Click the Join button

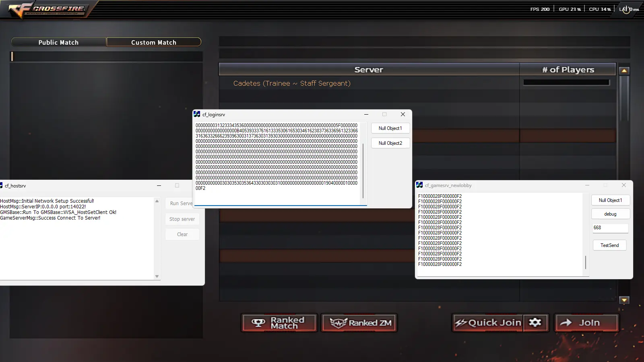click(586, 323)
